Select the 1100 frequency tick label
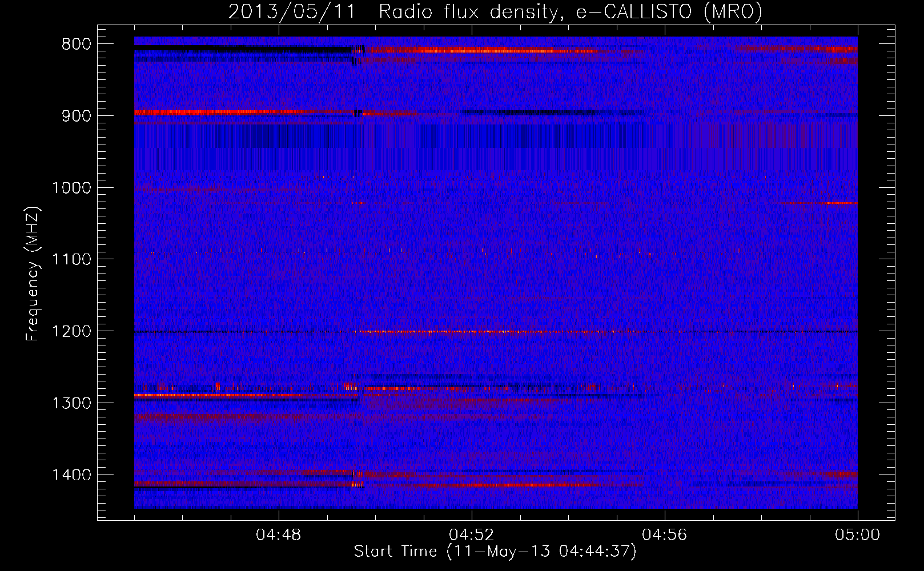 (x=71, y=260)
